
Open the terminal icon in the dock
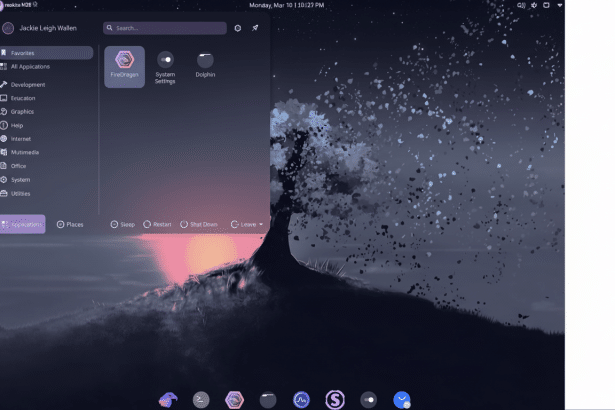(201, 400)
